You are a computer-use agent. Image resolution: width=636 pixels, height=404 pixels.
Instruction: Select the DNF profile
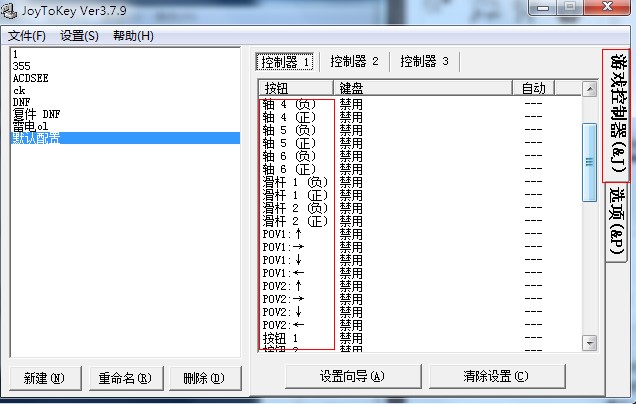pyautogui.click(x=125, y=102)
